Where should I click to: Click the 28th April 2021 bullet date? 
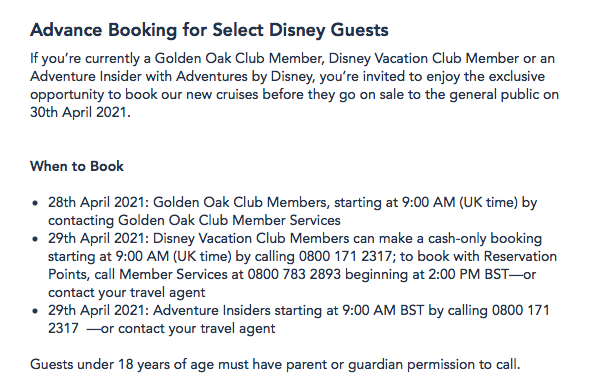click(98, 202)
